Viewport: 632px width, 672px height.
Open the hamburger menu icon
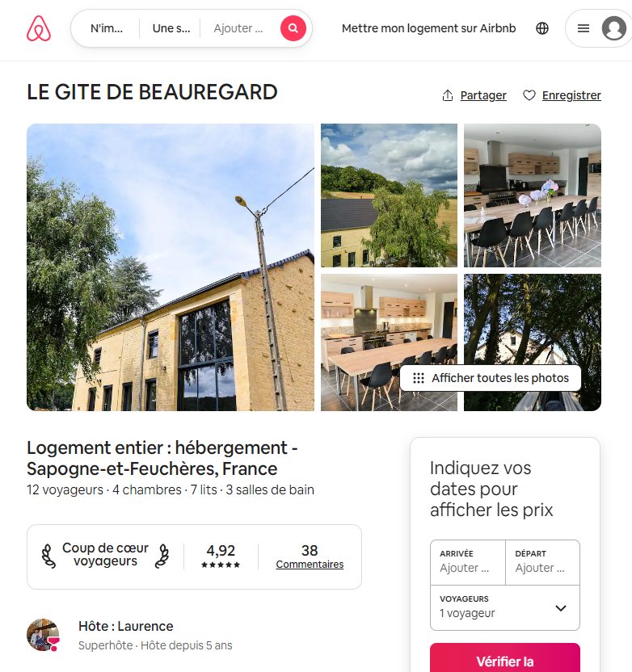pos(584,28)
